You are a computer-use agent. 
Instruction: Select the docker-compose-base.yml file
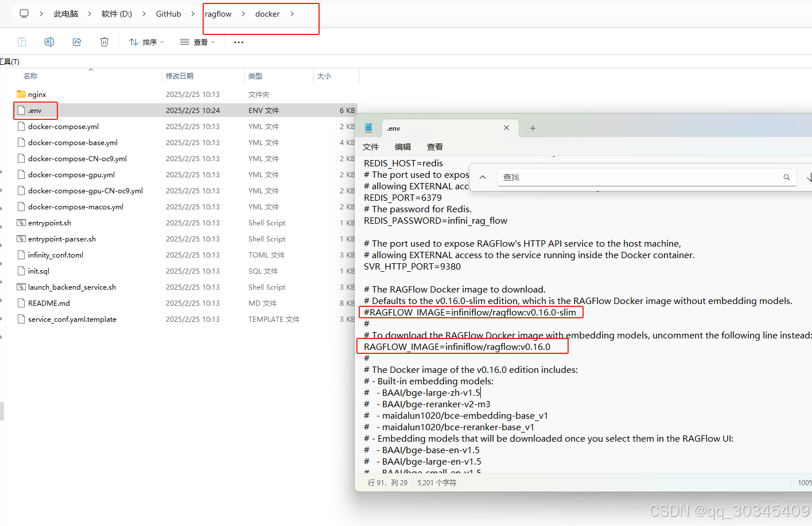[x=73, y=142]
